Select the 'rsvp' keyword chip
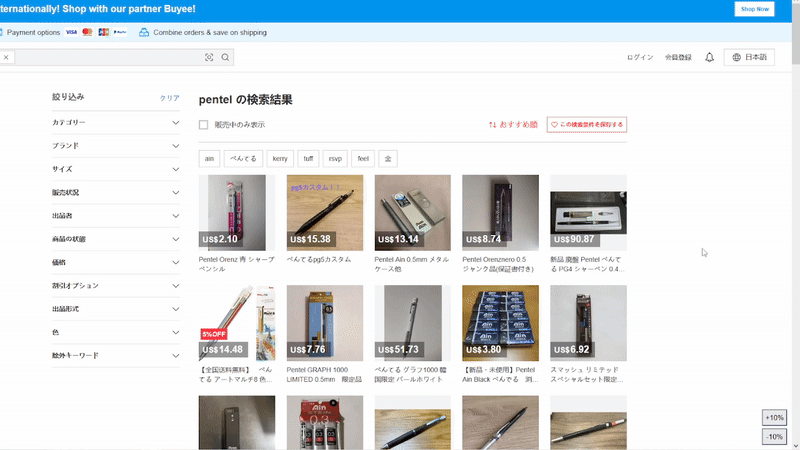This screenshot has width=800, height=450. (x=335, y=159)
